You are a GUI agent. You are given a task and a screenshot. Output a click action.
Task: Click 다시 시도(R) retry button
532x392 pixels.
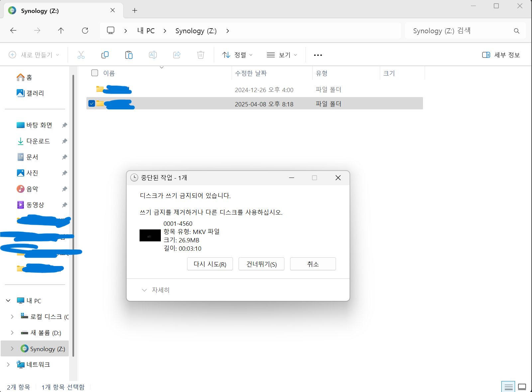[210, 264]
